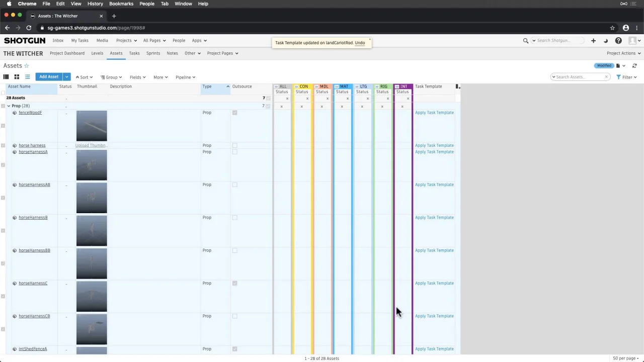
Task: Click the page save document icon
Action: (x=618, y=66)
